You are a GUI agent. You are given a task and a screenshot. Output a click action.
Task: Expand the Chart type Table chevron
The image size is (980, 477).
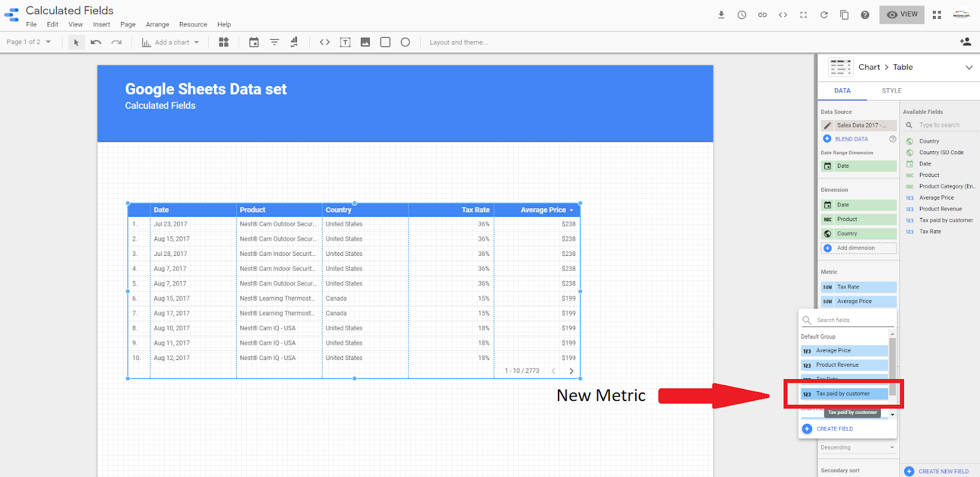(x=969, y=67)
